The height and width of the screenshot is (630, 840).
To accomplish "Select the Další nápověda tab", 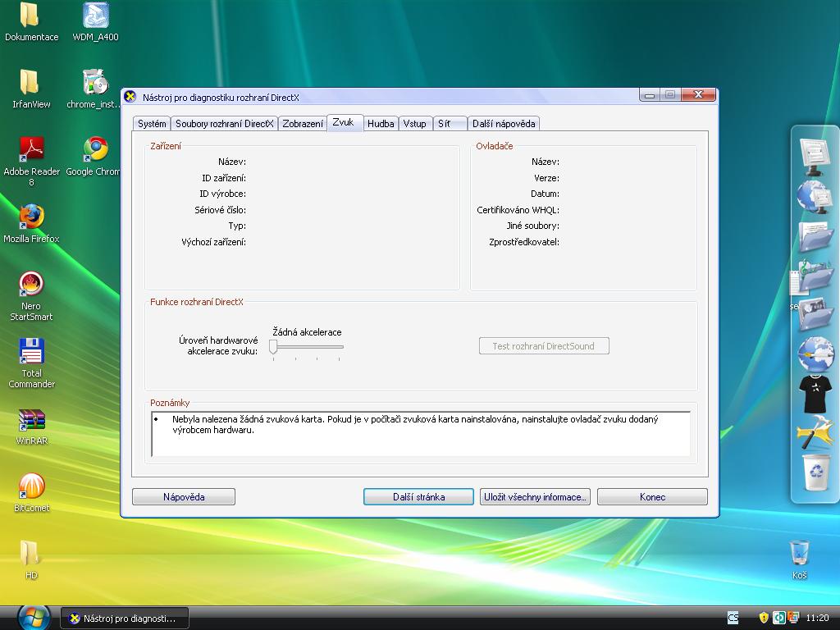I will point(504,124).
